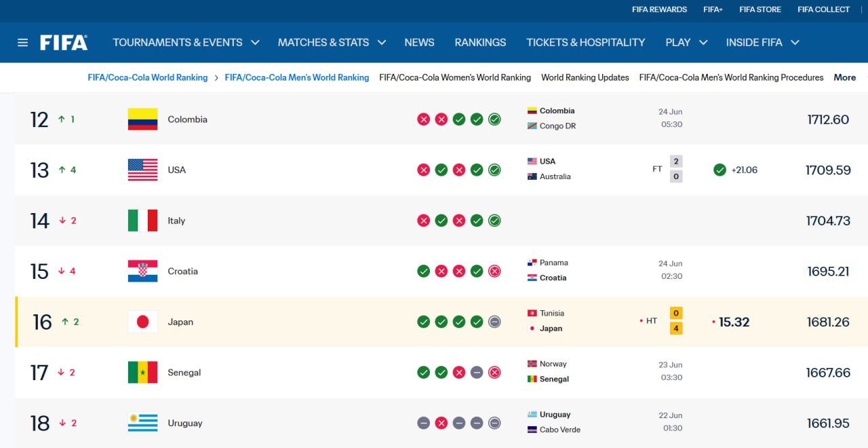Click USA points change +21.06
Viewport: 868px width, 448px height.
click(745, 170)
